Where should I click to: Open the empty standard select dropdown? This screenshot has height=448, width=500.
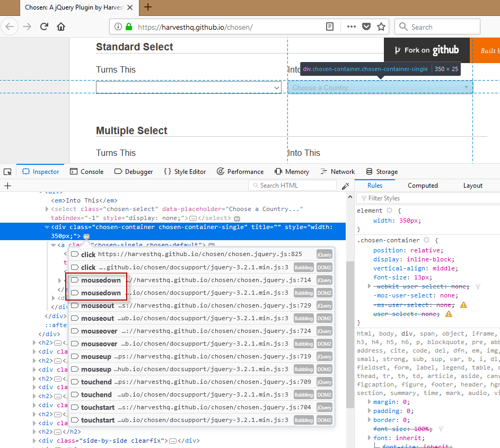pyautogui.click(x=188, y=87)
